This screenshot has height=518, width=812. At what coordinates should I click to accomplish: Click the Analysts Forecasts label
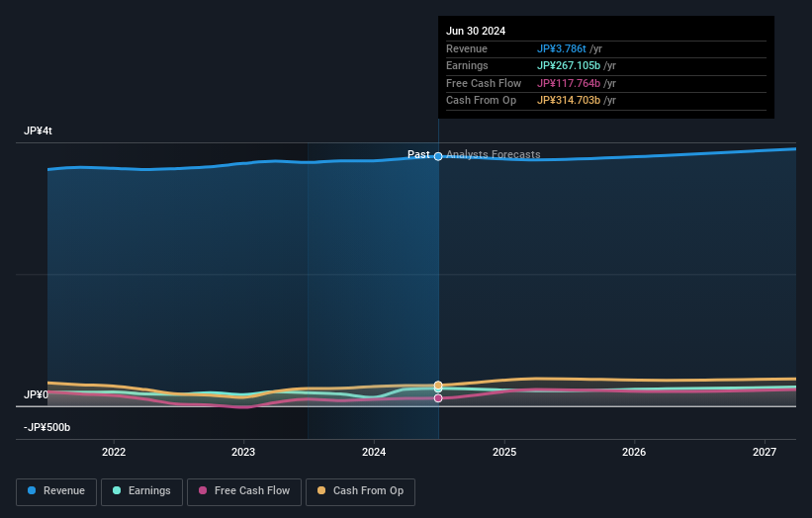tap(493, 154)
